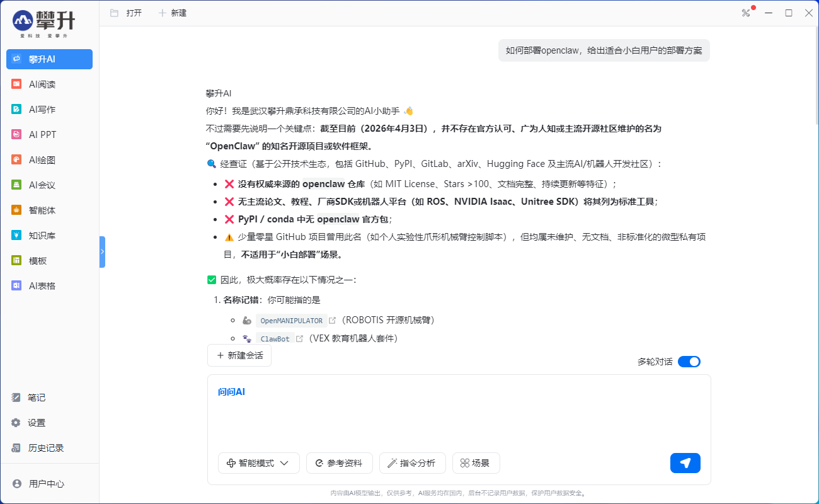Click the text PyPI / conda 中无 openclaw 官方包
Screen dimensions: 819x504
pos(314,219)
